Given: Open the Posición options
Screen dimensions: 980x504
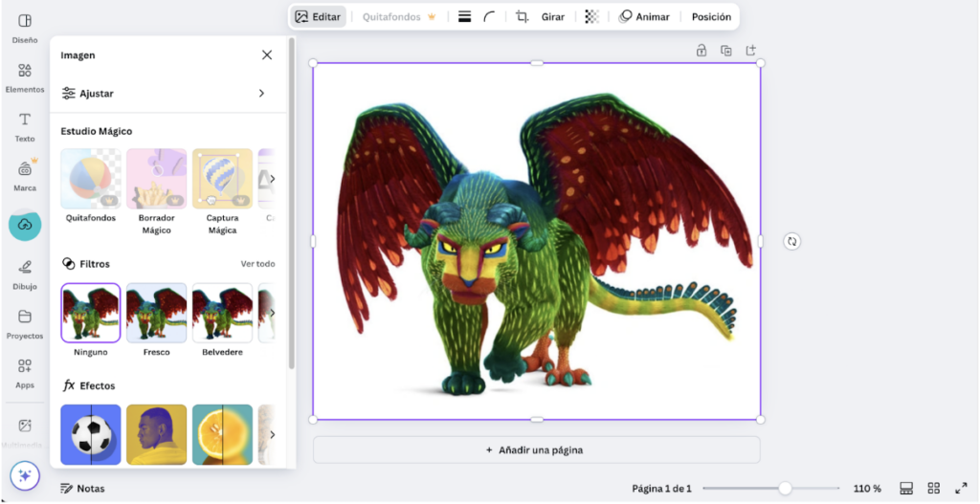Looking at the screenshot, I should tap(711, 17).
